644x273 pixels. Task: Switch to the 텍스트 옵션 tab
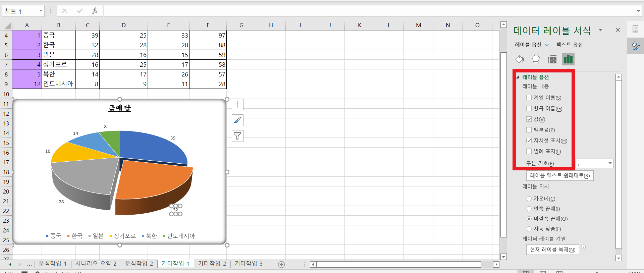[569, 45]
